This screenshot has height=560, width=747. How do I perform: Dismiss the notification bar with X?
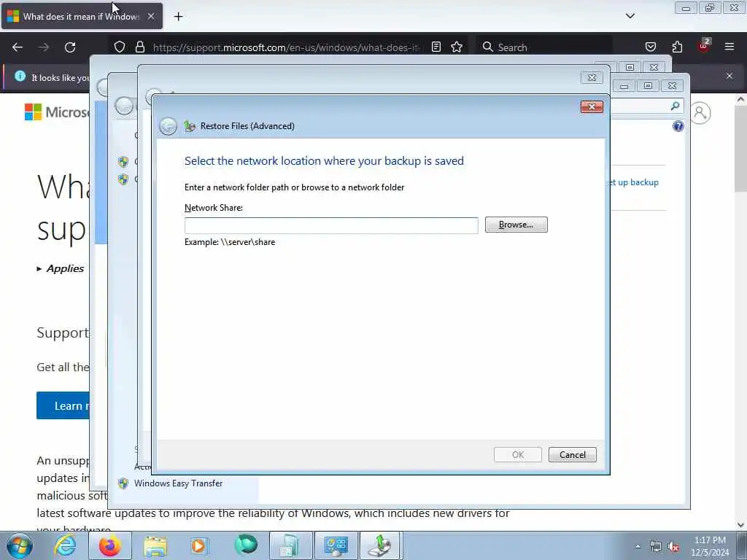[729, 76]
